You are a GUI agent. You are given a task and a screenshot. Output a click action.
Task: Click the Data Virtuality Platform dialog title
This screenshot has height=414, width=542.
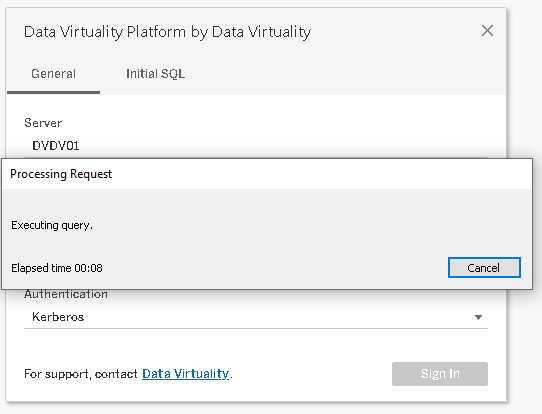tap(167, 32)
